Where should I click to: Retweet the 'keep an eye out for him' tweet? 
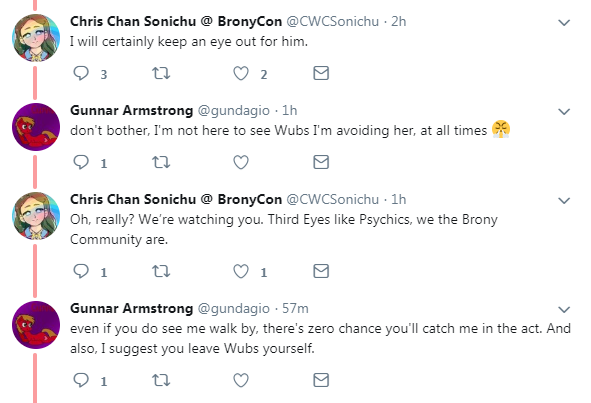(x=161, y=73)
